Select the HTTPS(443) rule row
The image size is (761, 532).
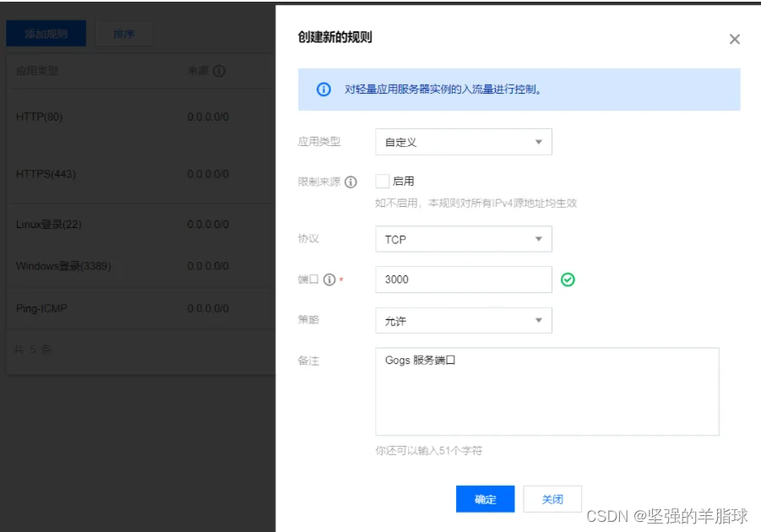click(x=141, y=174)
